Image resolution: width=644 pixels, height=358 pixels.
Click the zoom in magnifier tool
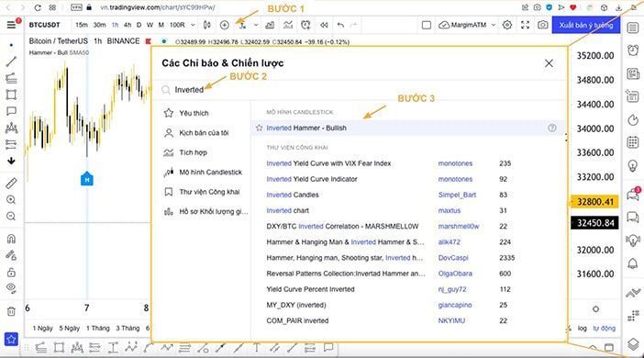pyautogui.click(x=11, y=200)
